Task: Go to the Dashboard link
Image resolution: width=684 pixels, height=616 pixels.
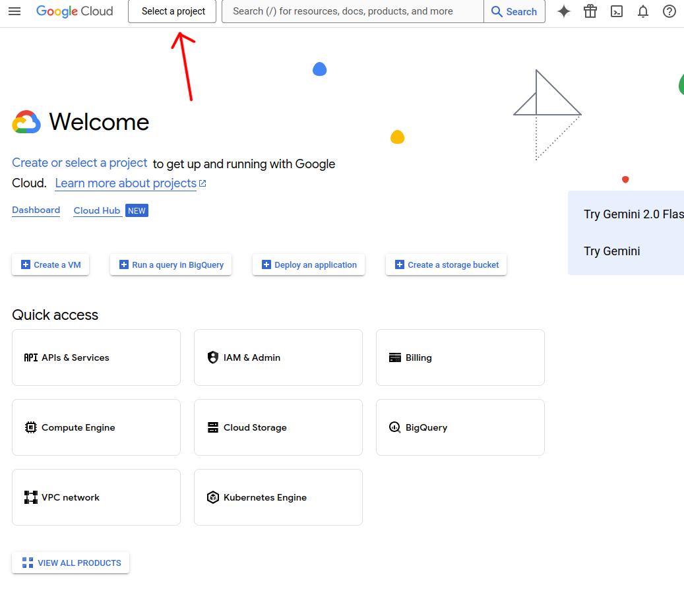Action: click(36, 210)
